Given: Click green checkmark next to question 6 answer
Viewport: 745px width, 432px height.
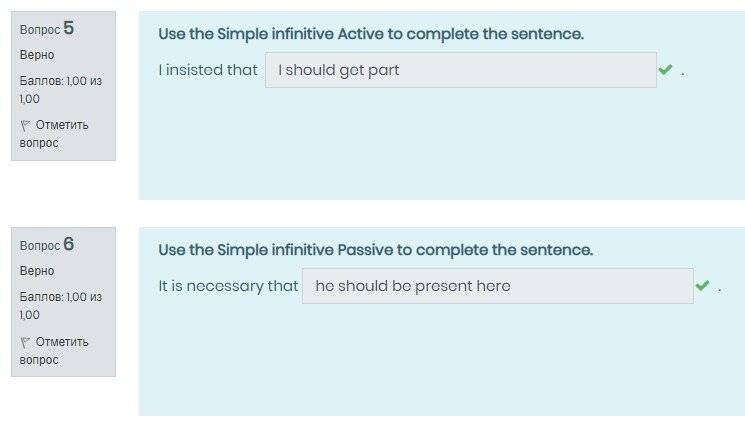Looking at the screenshot, I should point(702,286).
